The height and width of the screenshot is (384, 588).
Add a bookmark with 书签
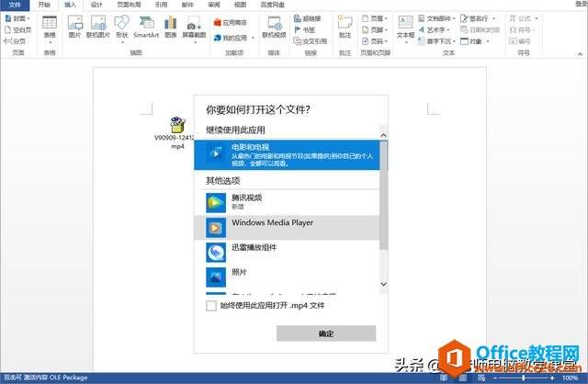(304, 29)
